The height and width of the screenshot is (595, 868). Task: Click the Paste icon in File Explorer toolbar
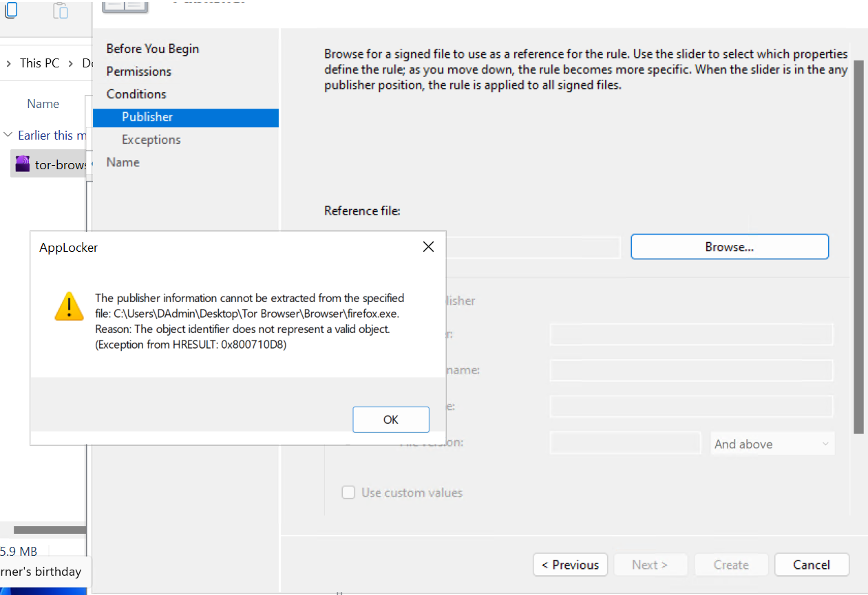coord(61,10)
